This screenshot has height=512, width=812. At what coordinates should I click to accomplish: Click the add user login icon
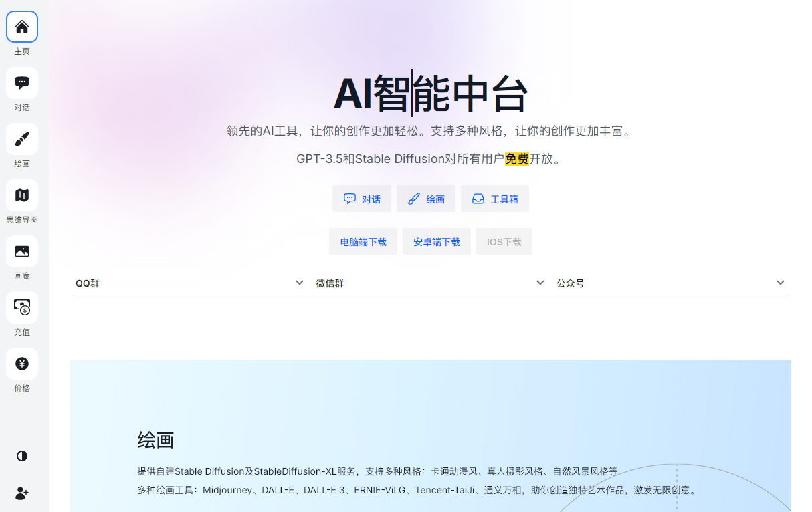click(x=22, y=493)
